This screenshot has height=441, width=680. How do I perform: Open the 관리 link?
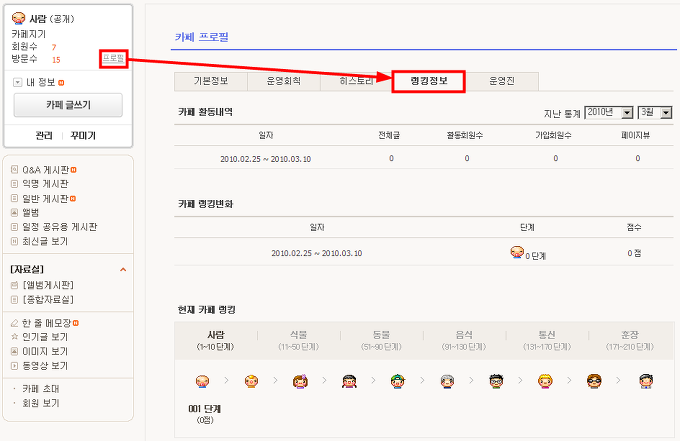tap(44, 136)
